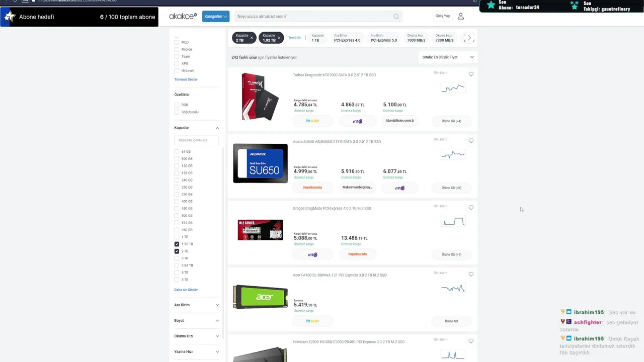Clear all filters with Temizle
The height and width of the screenshot is (362, 644).
pos(294,38)
